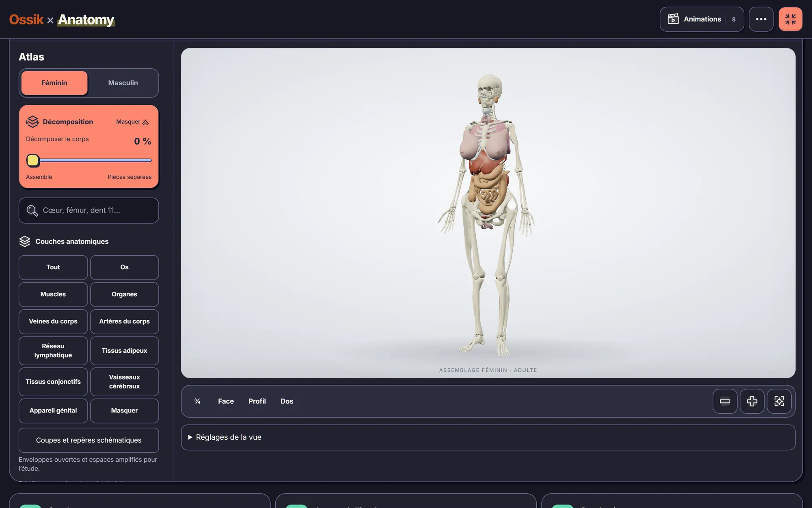Select the Féminin model
Viewport: 812px width, 508px height.
[x=54, y=83]
